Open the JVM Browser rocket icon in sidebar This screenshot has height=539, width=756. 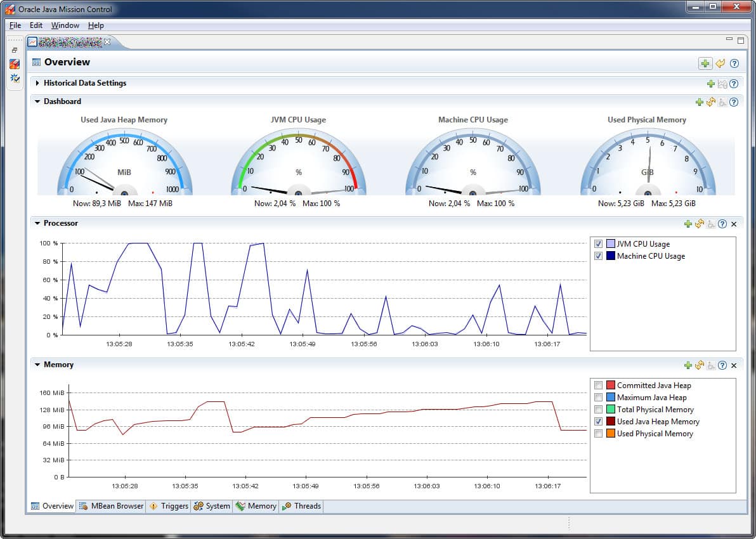click(15, 64)
